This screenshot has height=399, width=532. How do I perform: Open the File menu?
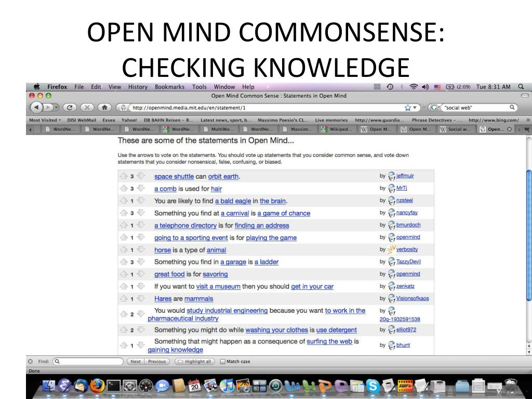(x=79, y=87)
